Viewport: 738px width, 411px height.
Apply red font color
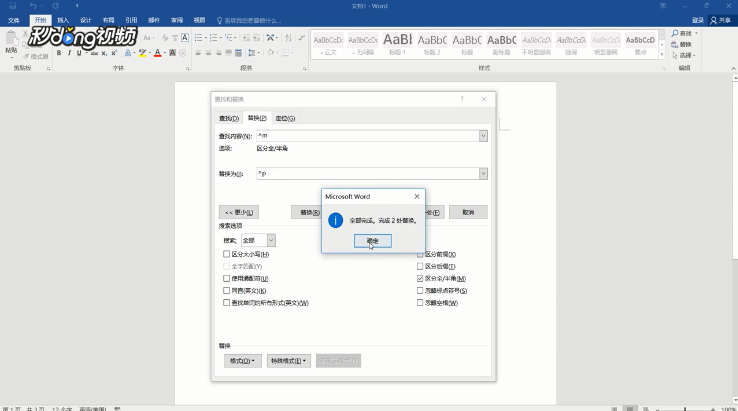point(158,53)
